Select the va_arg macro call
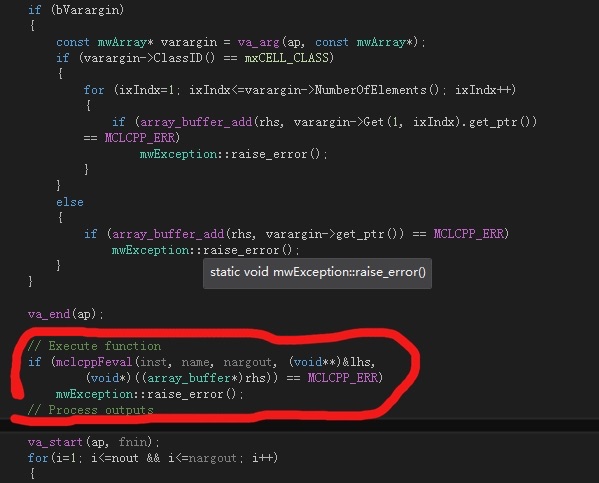Viewport: 599px width, 483px height. (x=259, y=42)
